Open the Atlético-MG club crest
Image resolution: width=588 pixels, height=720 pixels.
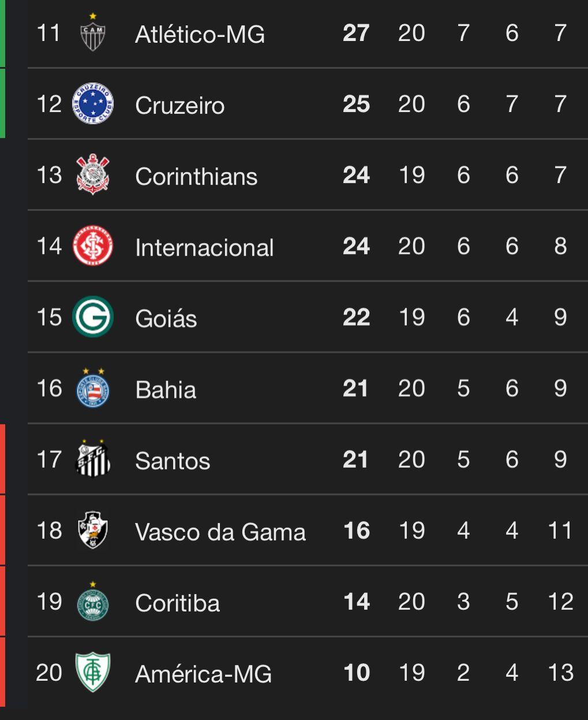point(93,32)
